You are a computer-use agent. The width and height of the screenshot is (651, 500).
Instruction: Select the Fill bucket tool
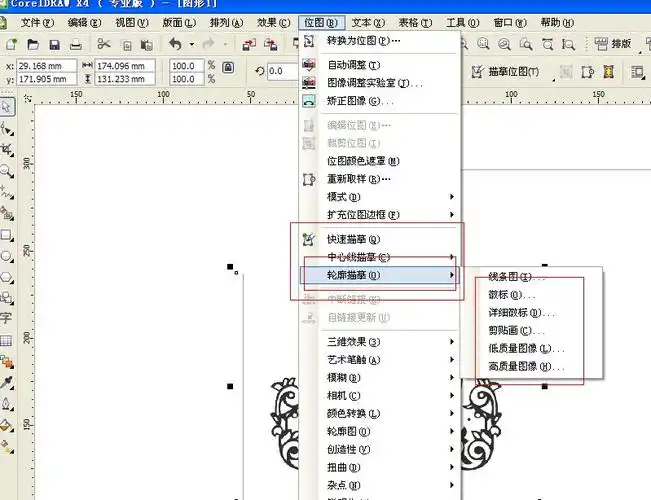pyautogui.click(x=7, y=425)
